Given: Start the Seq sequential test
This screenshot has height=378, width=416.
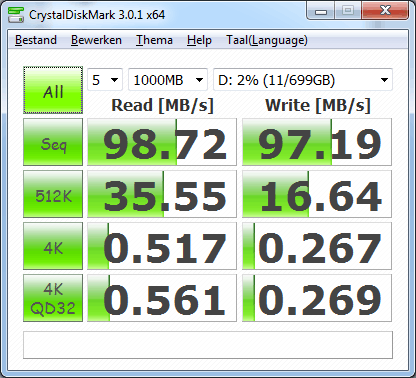Looking at the screenshot, I should coord(53,142).
